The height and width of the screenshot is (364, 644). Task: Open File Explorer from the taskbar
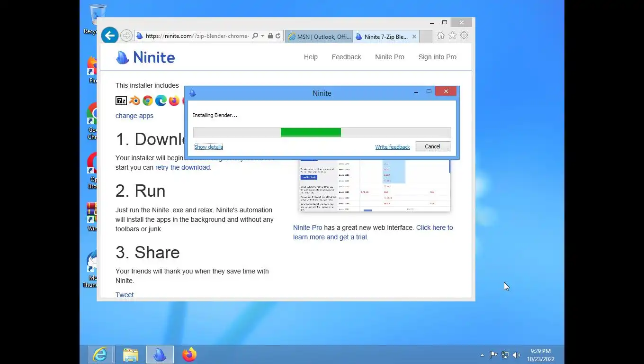[131, 355]
